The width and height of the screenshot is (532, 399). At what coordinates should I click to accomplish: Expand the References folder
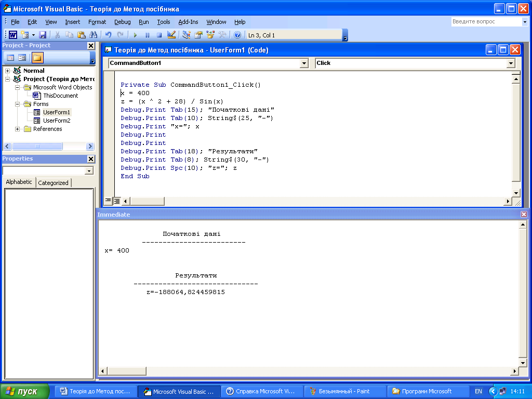point(17,129)
